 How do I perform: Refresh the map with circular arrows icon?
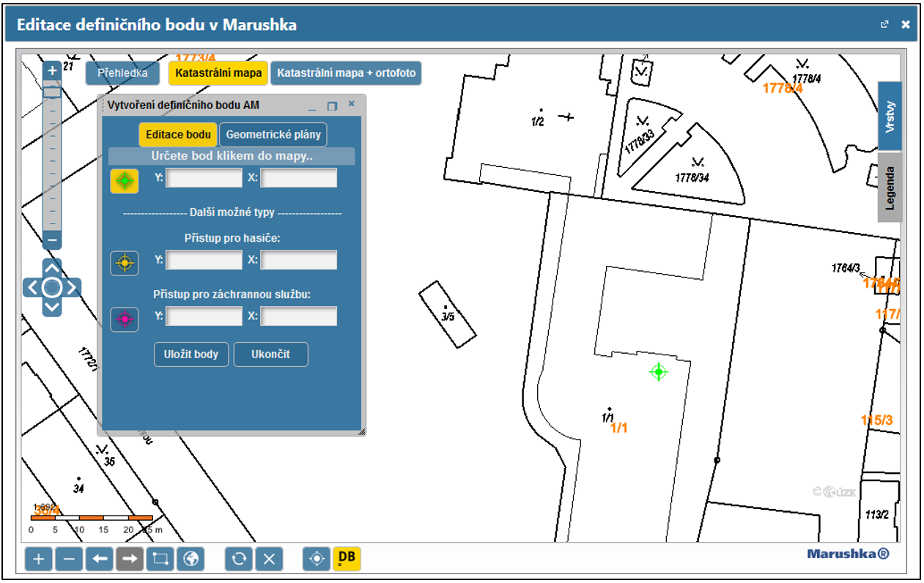(x=239, y=559)
